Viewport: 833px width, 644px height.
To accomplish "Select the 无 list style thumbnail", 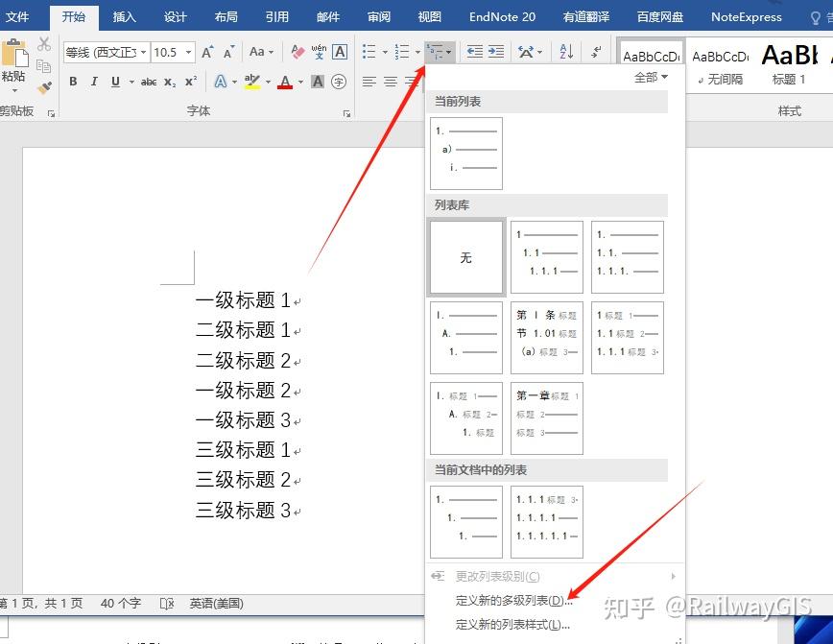I will click(465, 256).
